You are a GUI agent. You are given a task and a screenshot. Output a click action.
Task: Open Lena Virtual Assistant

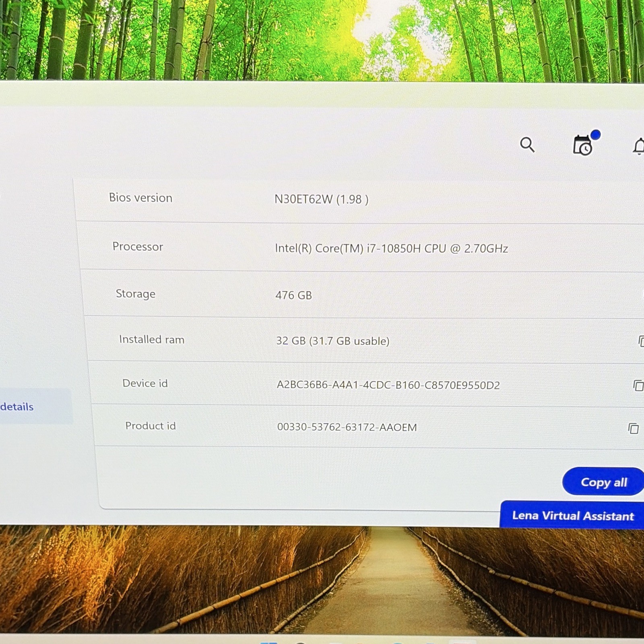(572, 515)
